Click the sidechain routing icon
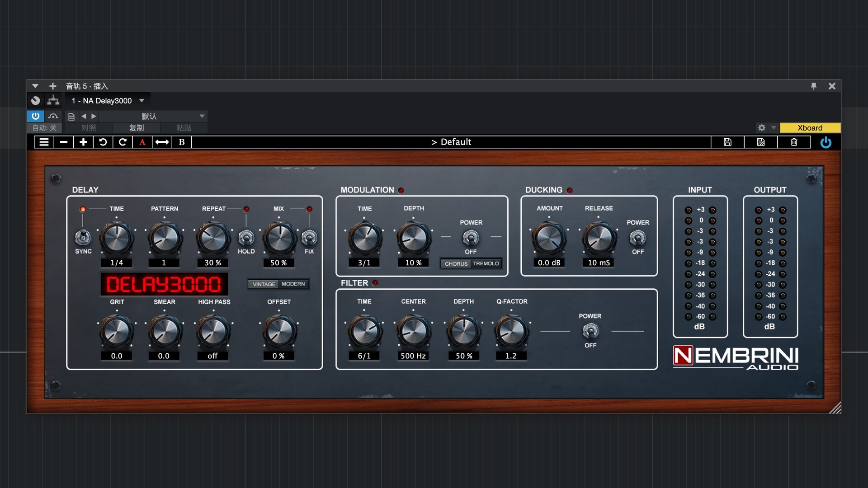The width and height of the screenshot is (868, 488). 53,100
